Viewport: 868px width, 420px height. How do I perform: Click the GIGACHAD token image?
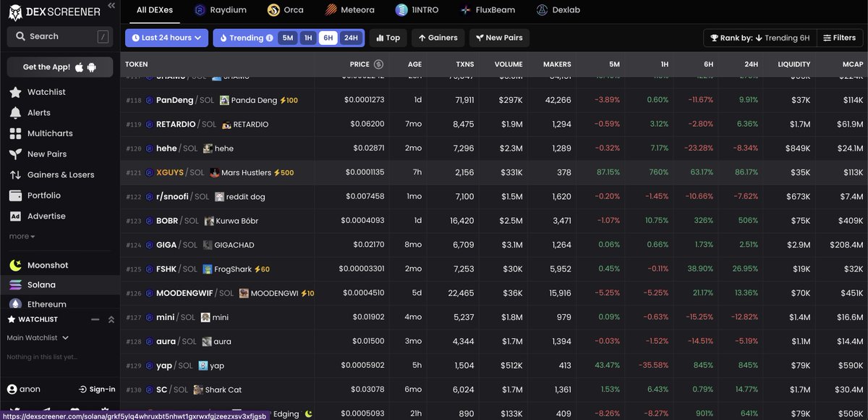(208, 245)
